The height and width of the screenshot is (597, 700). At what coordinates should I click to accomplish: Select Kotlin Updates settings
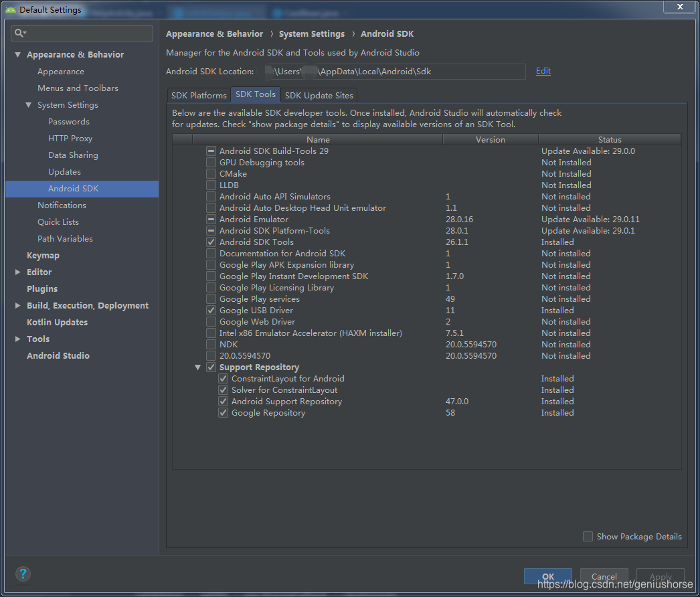(x=57, y=323)
